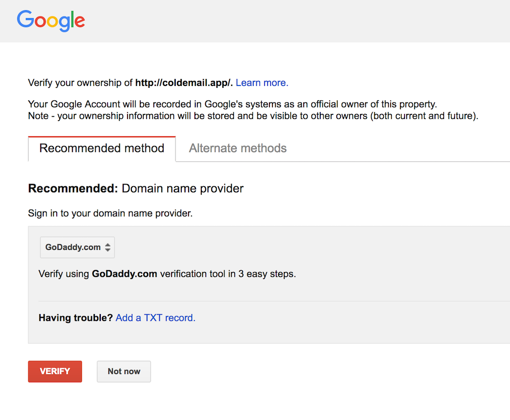Select the Recommended method tab
510x420 pixels.
[x=102, y=149]
